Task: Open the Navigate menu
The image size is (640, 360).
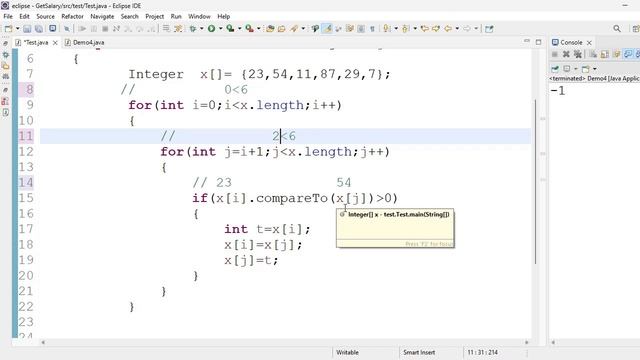Action: pos(102,16)
